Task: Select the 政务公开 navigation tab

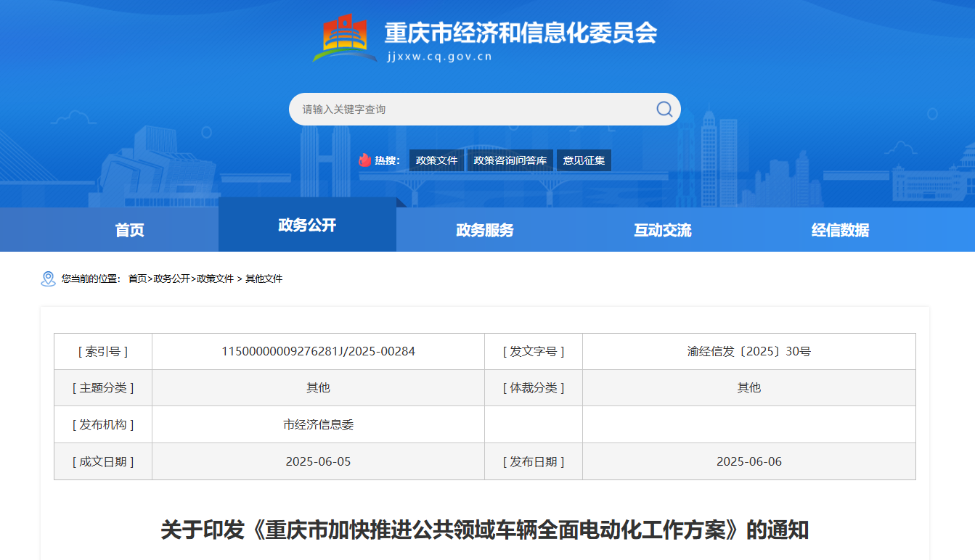Action: [x=307, y=225]
